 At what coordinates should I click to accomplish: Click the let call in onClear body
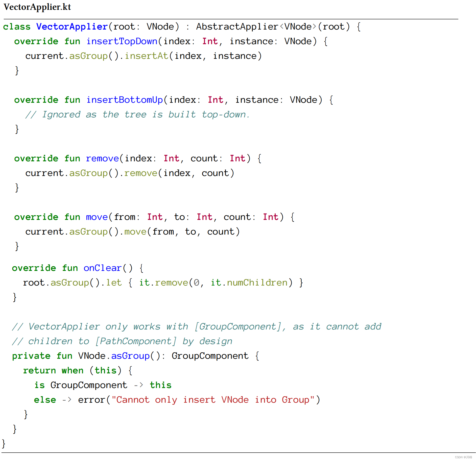[x=114, y=283]
